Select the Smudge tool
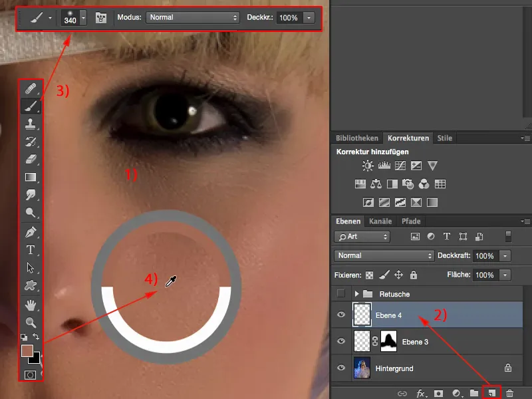 click(31, 195)
